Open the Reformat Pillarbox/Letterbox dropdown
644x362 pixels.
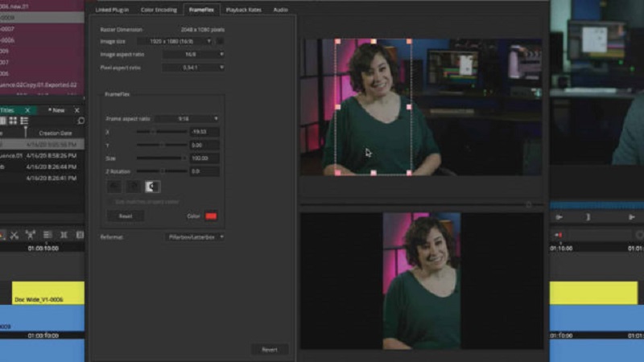click(195, 237)
